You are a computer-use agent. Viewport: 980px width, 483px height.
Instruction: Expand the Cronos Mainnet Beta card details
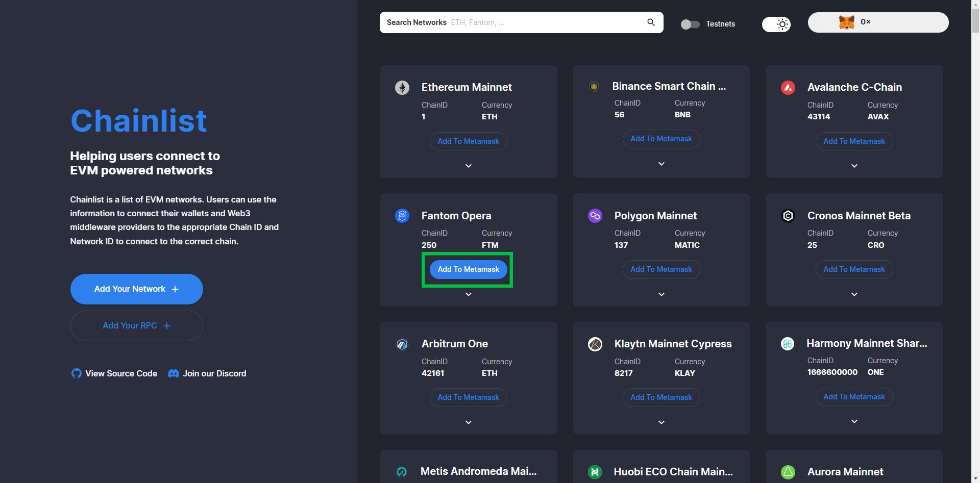click(854, 294)
